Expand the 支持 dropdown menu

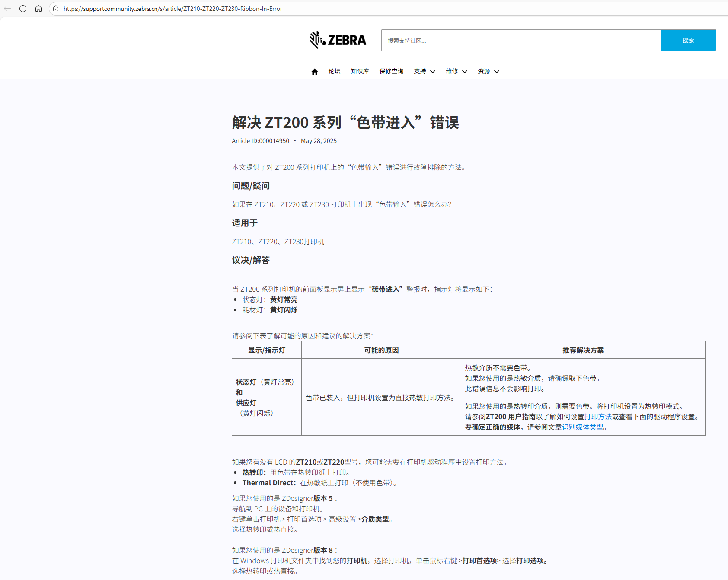tap(425, 71)
